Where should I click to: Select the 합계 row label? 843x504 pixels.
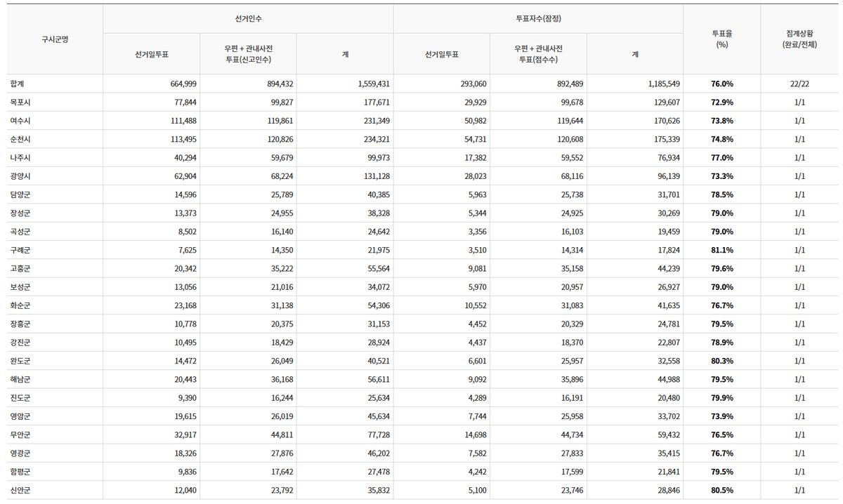tap(17, 84)
